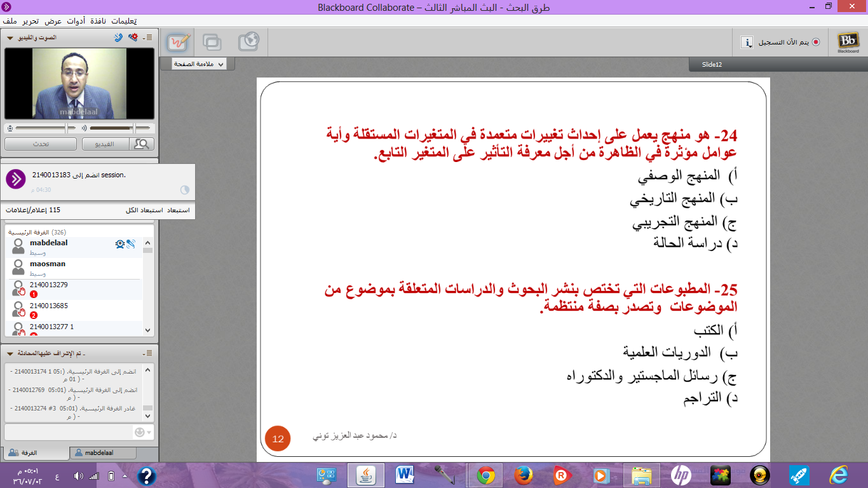
Task: Click the Blackboard logo
Action: click(x=848, y=43)
